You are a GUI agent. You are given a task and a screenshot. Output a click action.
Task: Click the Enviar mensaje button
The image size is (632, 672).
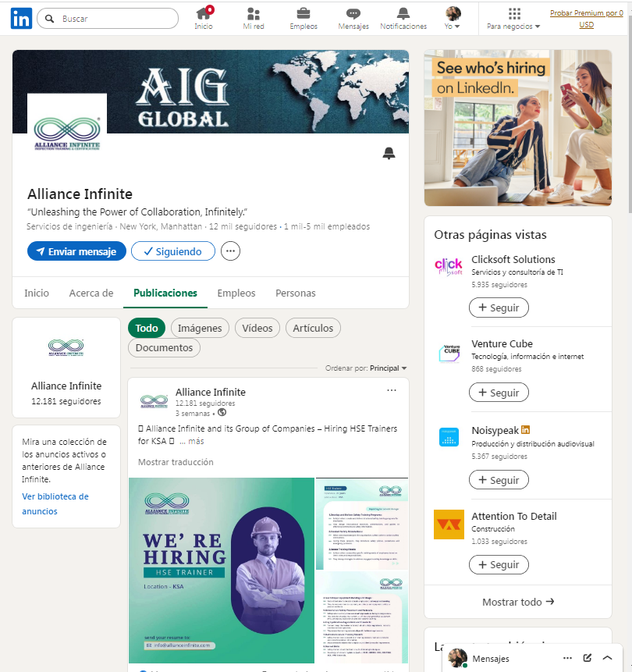pos(76,251)
